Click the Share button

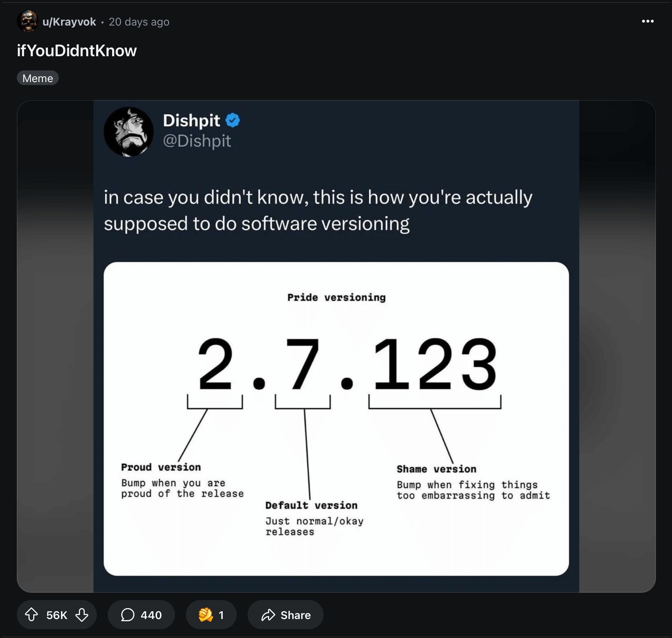click(286, 615)
